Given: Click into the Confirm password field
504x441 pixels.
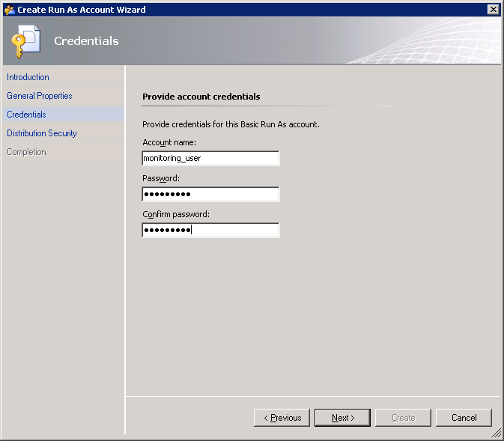Looking at the screenshot, I should point(210,230).
